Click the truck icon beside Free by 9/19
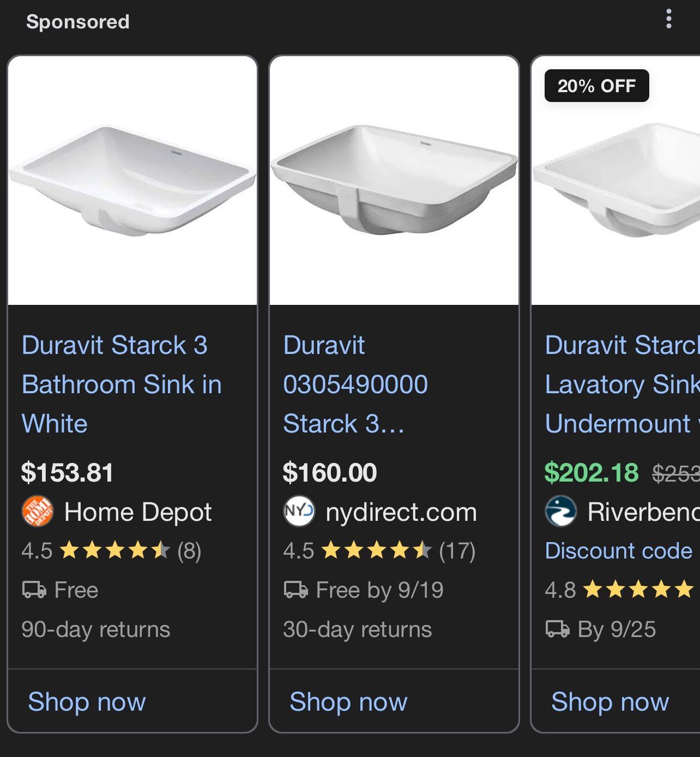This screenshot has width=700, height=757. 296,590
